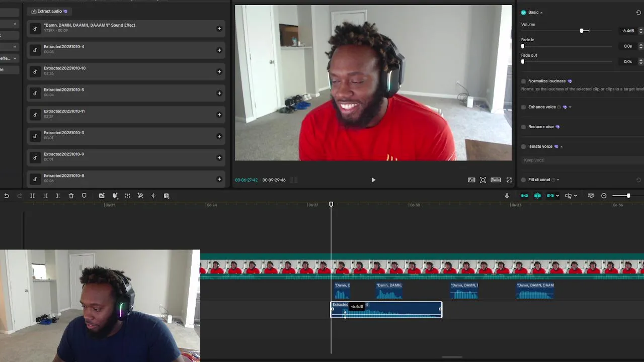Enable Normalize loudness checkbox
Viewport: 644px width, 362px height.
[524, 81]
